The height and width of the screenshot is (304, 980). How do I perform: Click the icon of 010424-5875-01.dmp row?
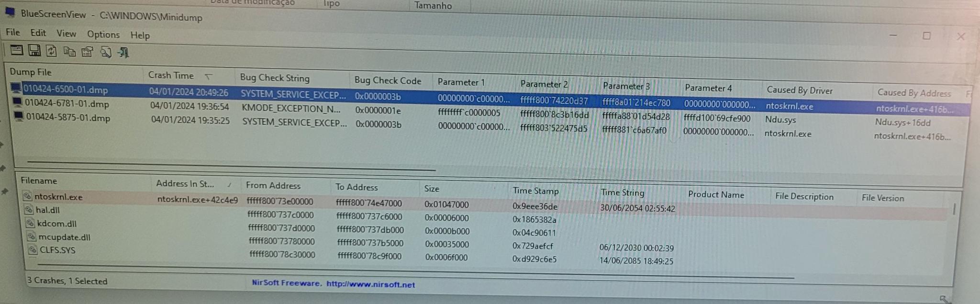[x=19, y=116]
